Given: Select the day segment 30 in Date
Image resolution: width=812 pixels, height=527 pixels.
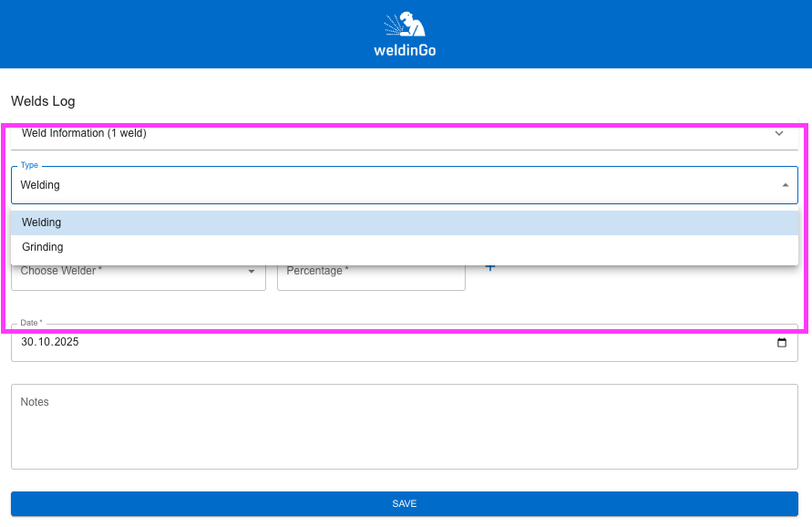Looking at the screenshot, I should pos(27,343).
